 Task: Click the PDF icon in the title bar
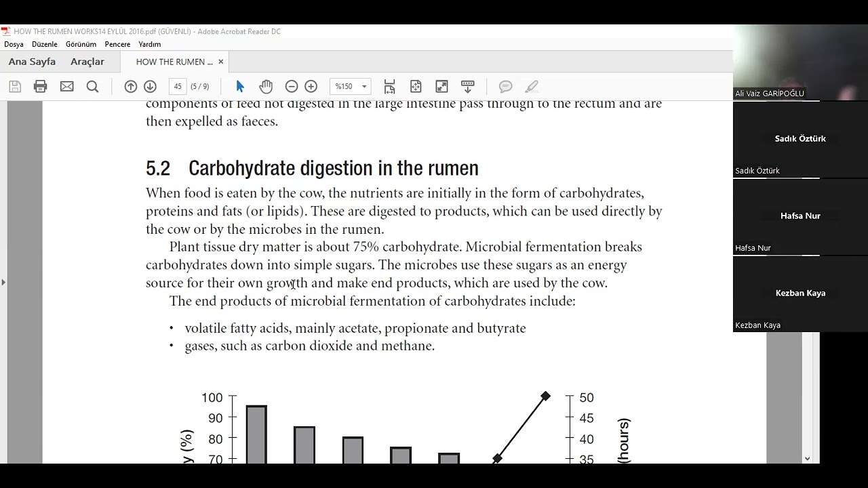[x=5, y=31]
